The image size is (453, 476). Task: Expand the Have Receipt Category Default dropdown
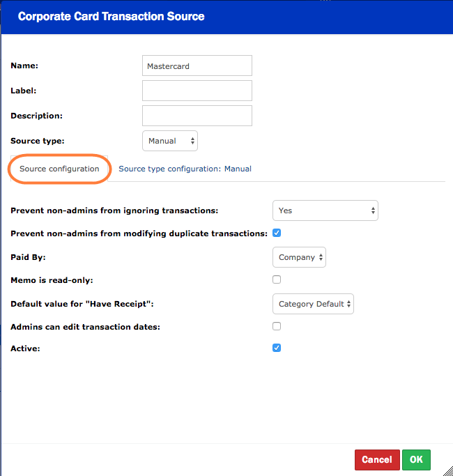313,304
